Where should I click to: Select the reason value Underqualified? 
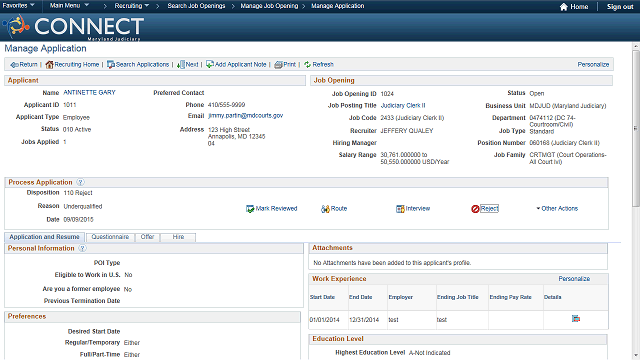(83, 207)
